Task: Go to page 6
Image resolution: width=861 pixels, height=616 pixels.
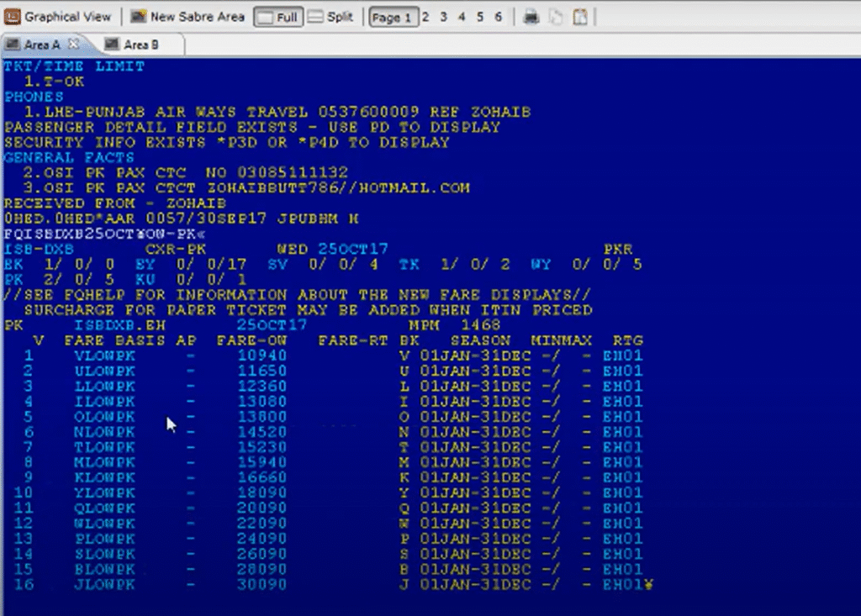Action: click(498, 17)
